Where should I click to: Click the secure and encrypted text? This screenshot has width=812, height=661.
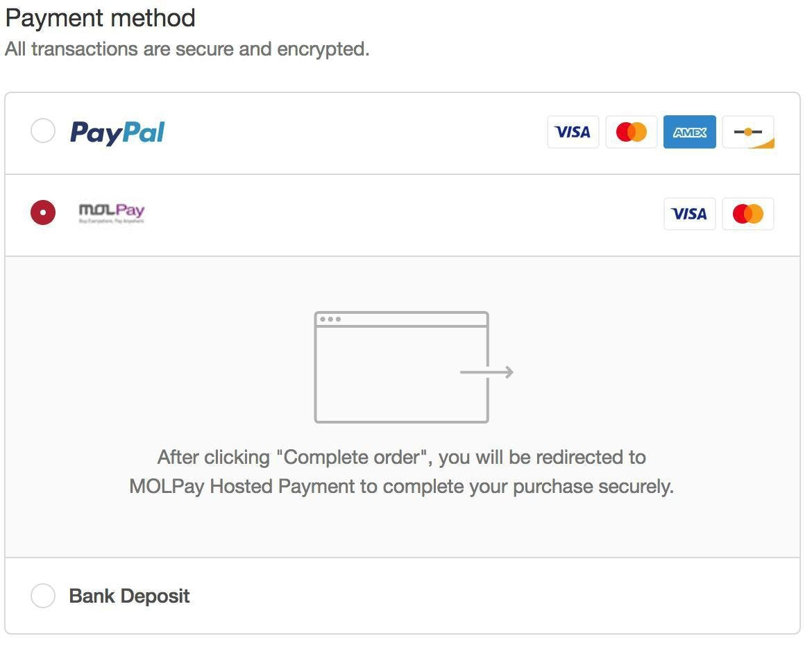[x=187, y=49]
